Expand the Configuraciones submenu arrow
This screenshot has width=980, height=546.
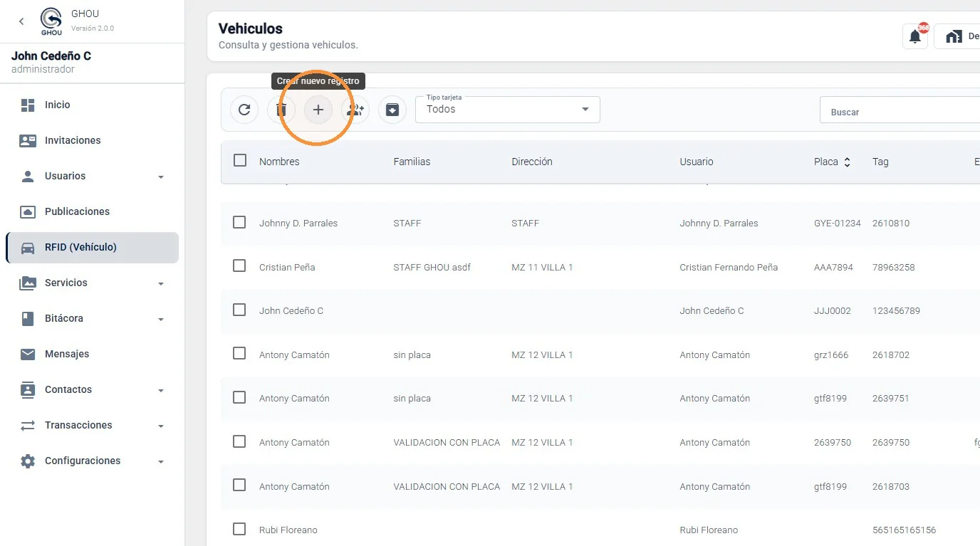(161, 462)
